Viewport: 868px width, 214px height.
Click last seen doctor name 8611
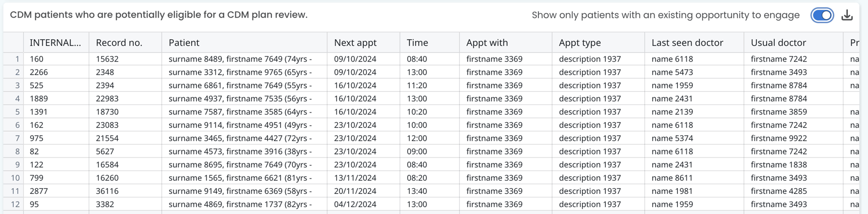click(672, 178)
